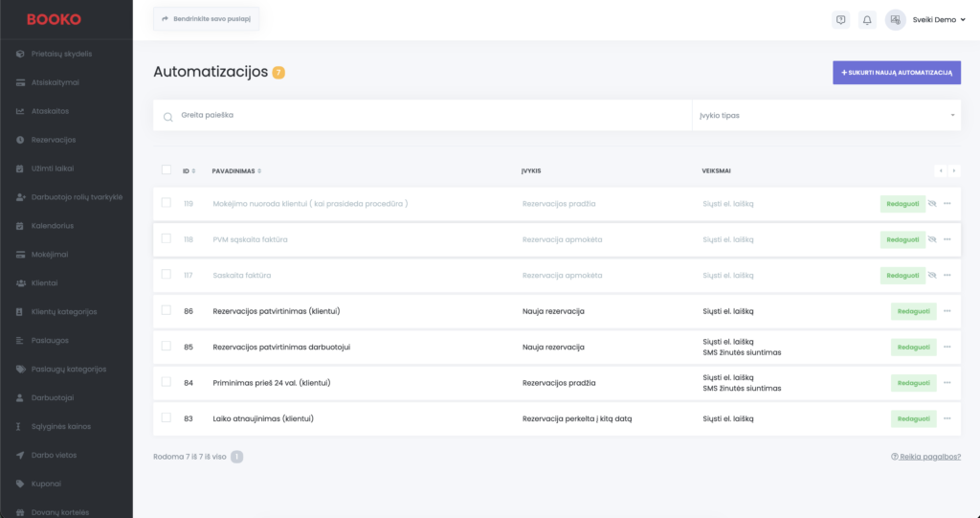This screenshot has width=980, height=518.
Task: Expand the Sveiki Demo user menu
Action: 938,19
